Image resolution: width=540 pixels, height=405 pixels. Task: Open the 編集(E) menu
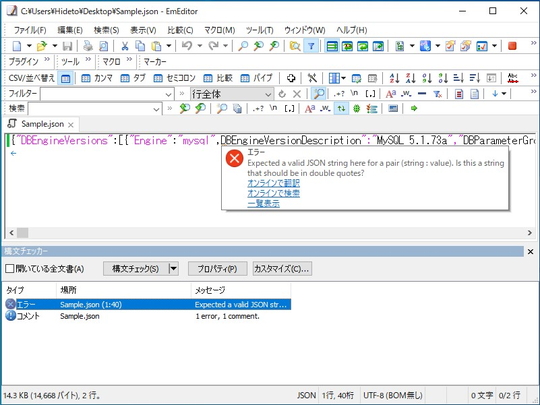[x=70, y=30]
